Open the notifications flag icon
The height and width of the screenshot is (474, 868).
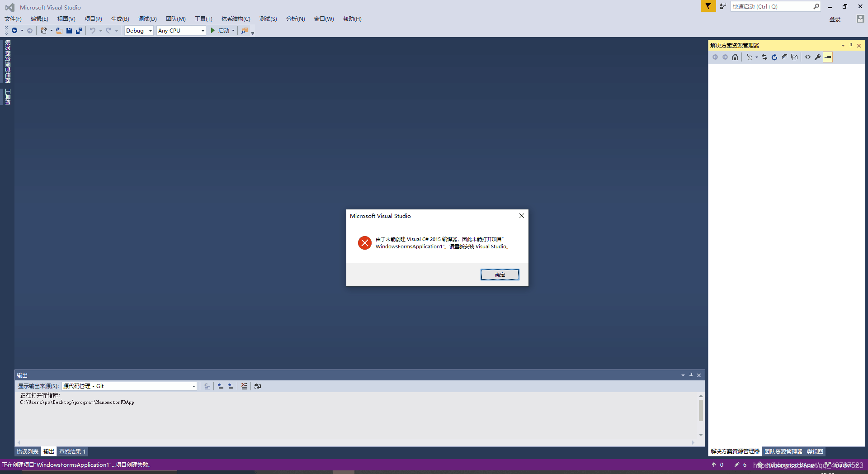click(x=708, y=6)
